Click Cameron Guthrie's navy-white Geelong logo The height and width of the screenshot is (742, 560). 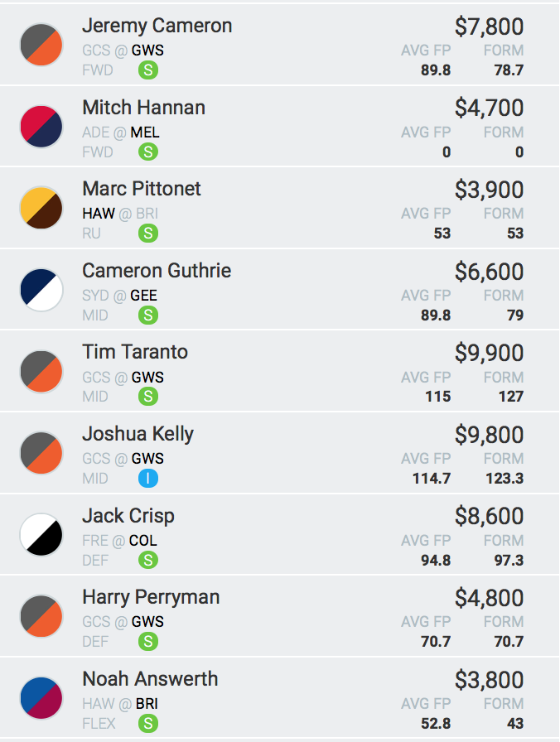(x=41, y=290)
